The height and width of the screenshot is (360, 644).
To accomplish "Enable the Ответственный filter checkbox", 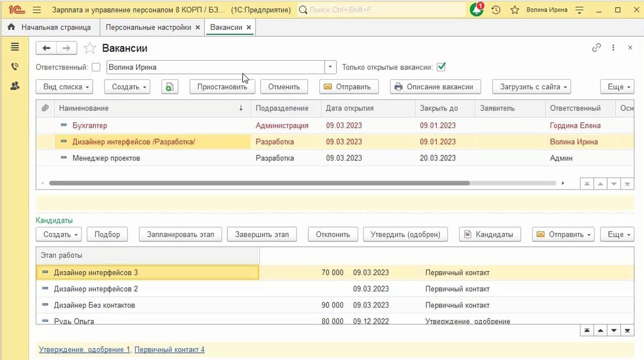I will (96, 67).
